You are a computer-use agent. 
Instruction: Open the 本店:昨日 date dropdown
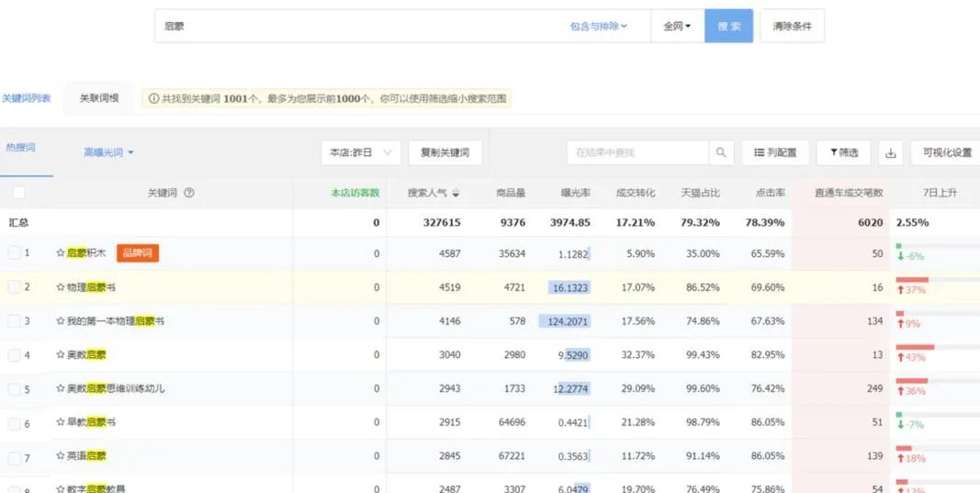[x=361, y=152]
